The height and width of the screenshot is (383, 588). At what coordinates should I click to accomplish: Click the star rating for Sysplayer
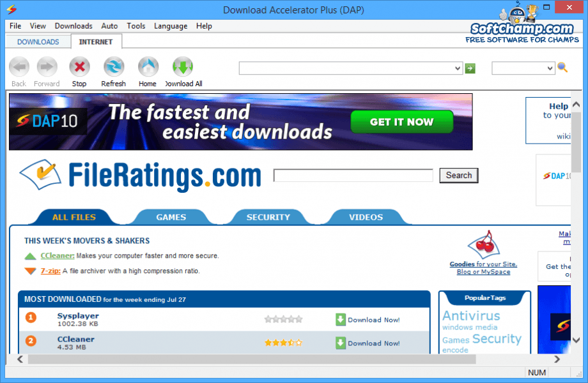coord(284,319)
